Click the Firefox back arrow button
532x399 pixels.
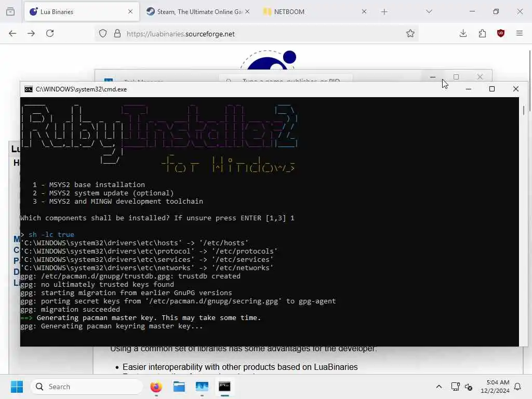(12, 33)
